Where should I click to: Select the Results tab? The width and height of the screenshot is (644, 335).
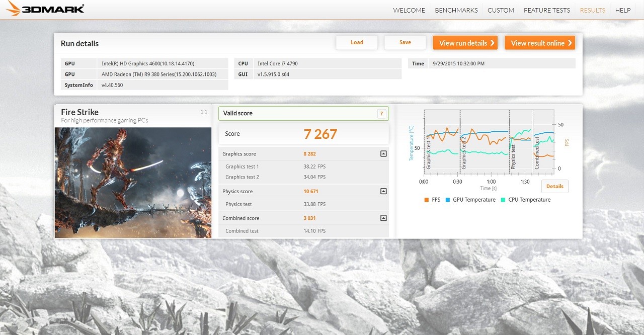[x=593, y=10]
